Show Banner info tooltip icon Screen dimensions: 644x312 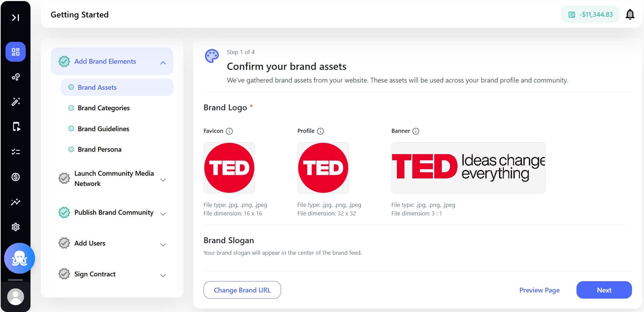(416, 131)
